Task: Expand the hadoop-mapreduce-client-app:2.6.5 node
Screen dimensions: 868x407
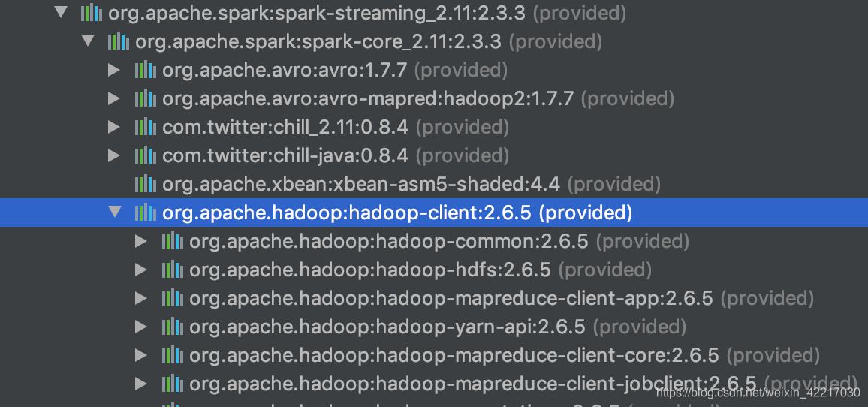Action: tap(141, 298)
